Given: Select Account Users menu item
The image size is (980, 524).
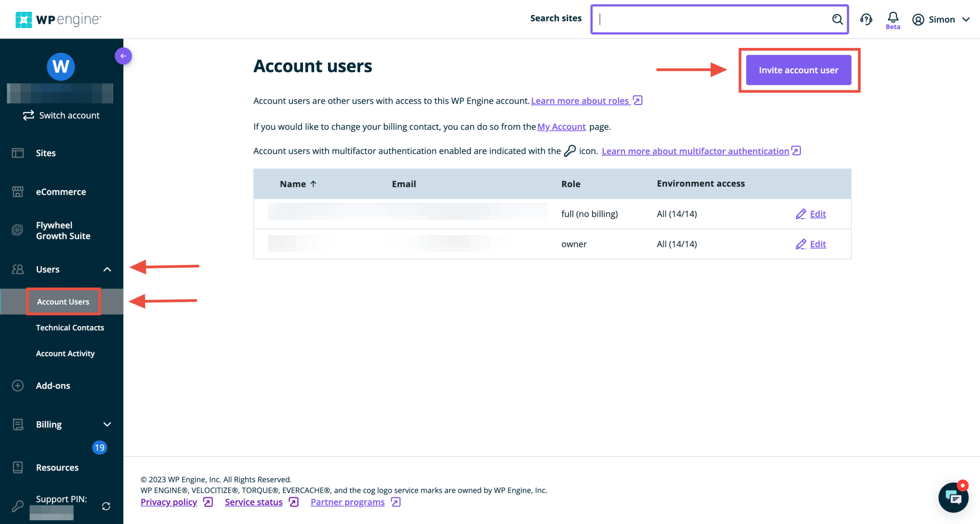Looking at the screenshot, I should [x=63, y=301].
